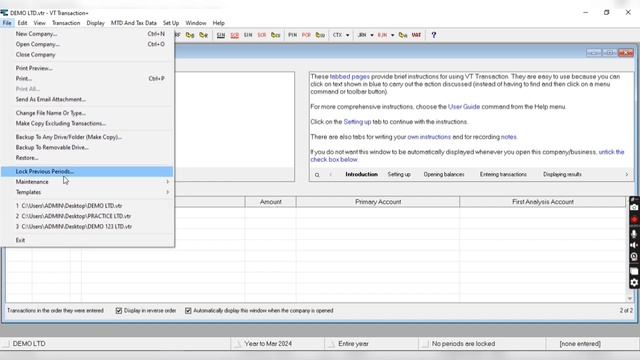
Task: Choose Open Company menu entry
Action: coord(87,44)
